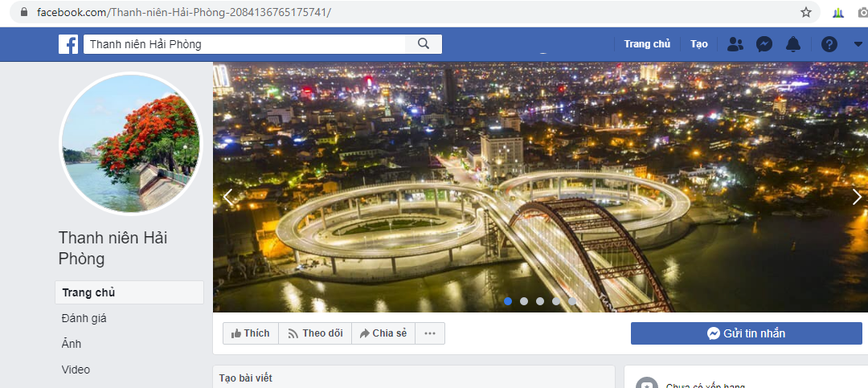The width and height of the screenshot is (868, 388).
Task: Expand the three-dots more options menu
Action: 430,333
